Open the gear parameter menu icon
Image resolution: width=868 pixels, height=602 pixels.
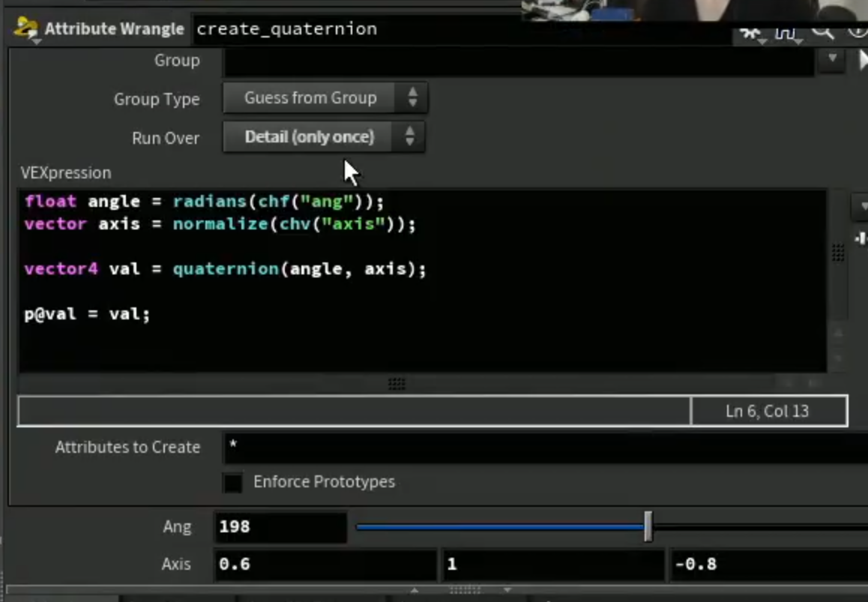[750, 32]
